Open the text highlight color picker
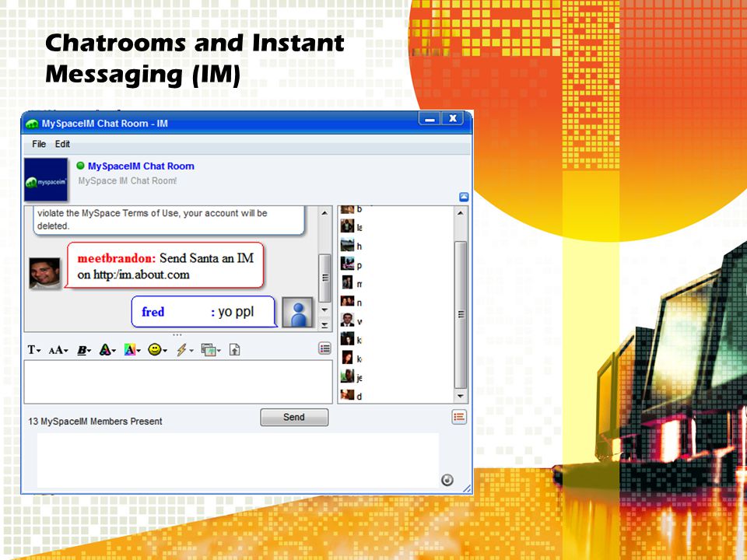This screenshot has width=747, height=560. pos(132,350)
